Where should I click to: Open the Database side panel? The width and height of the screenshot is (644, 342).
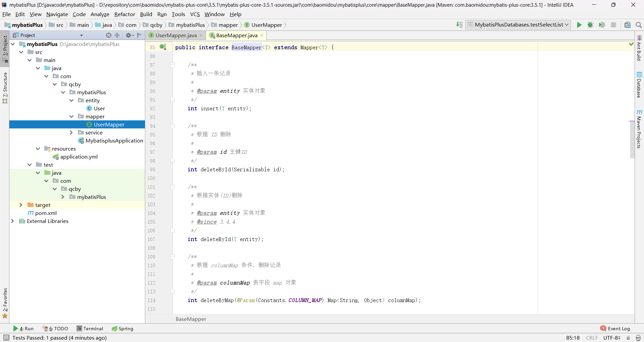point(639,85)
